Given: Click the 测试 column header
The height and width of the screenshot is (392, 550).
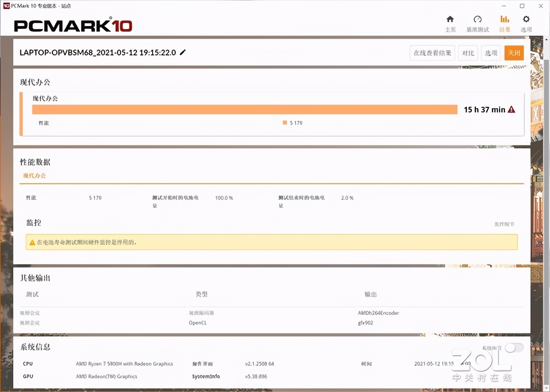Looking at the screenshot, I should pos(33,294).
